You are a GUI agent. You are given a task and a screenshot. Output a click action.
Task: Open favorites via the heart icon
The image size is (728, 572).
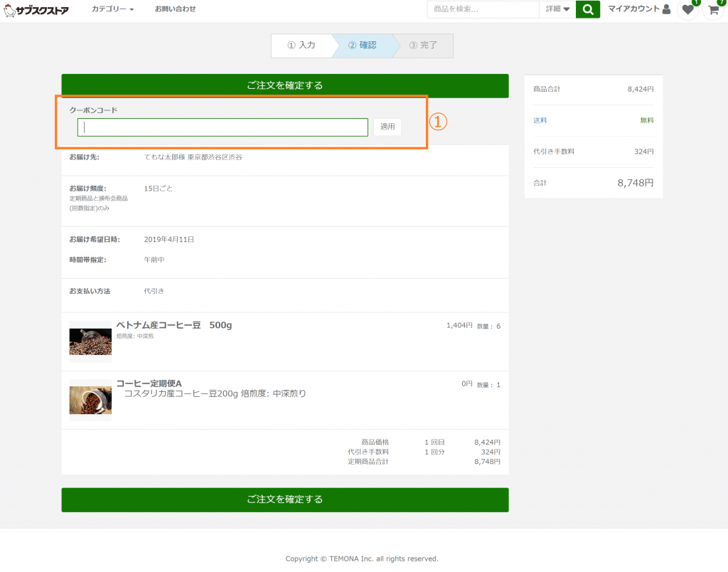pos(687,10)
